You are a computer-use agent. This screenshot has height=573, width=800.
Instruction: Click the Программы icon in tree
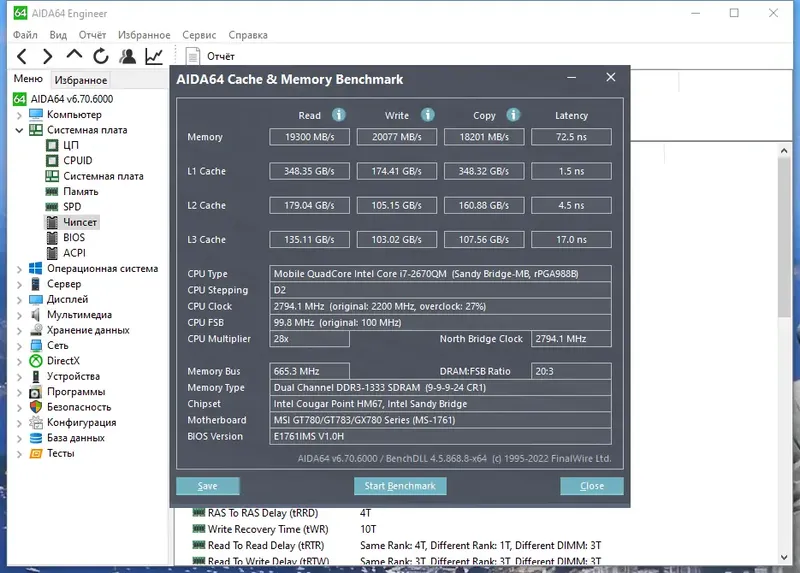[36, 392]
